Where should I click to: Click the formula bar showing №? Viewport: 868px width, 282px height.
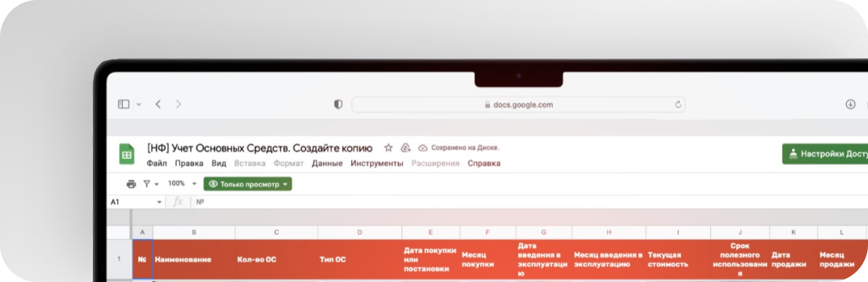529,202
